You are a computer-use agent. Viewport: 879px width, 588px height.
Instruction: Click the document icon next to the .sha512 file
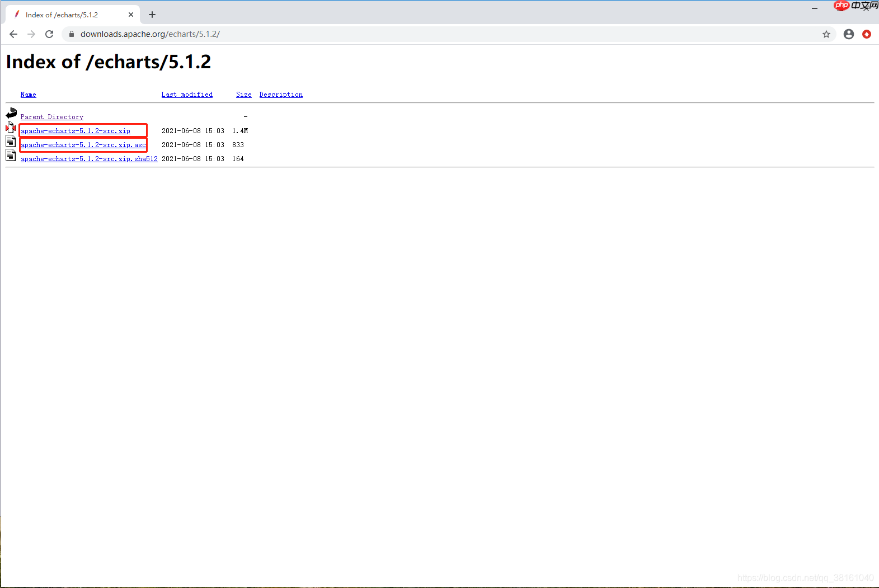[11, 156]
